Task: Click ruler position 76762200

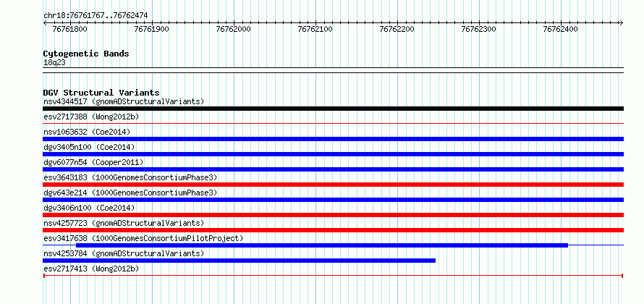Action: point(397,29)
